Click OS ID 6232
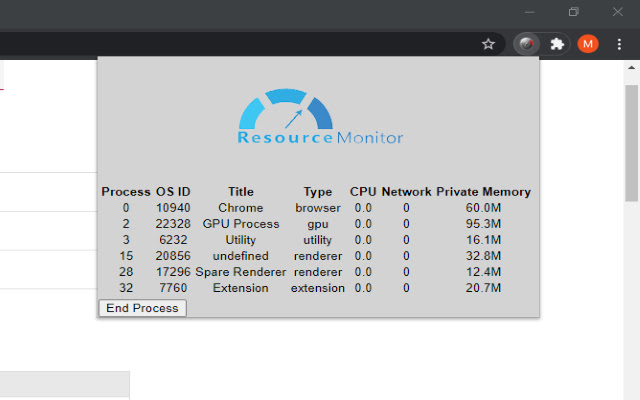The width and height of the screenshot is (640, 400). (173, 240)
